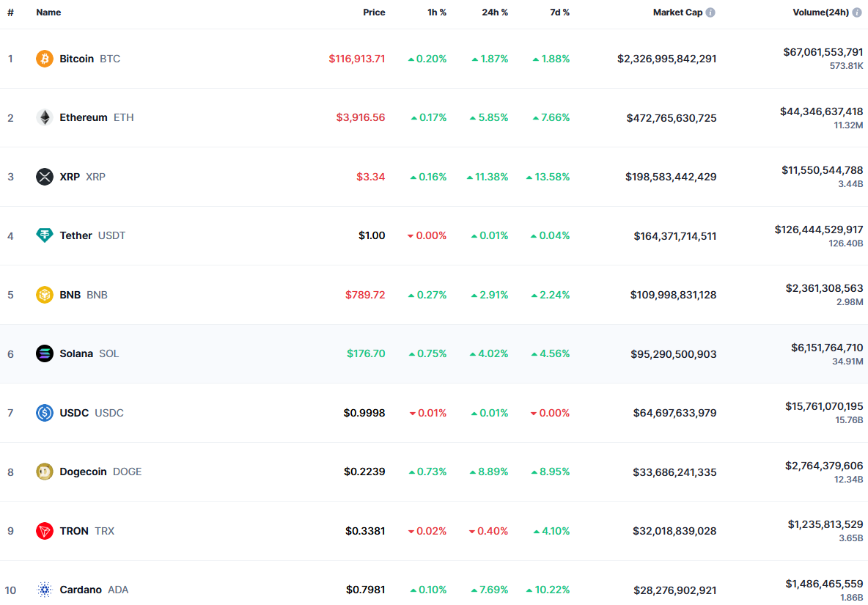Image resolution: width=868 pixels, height=605 pixels.
Task: Click the Ethereum logo icon
Action: 44,117
